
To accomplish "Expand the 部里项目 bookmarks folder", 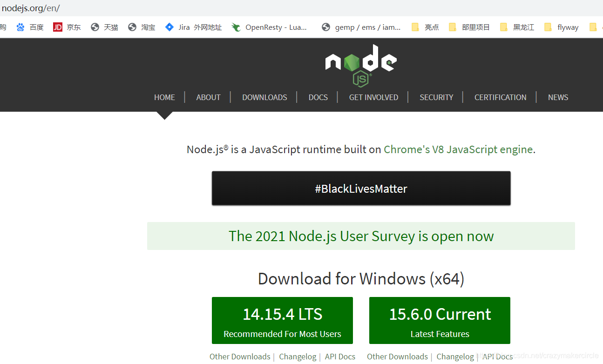I will pos(469,27).
